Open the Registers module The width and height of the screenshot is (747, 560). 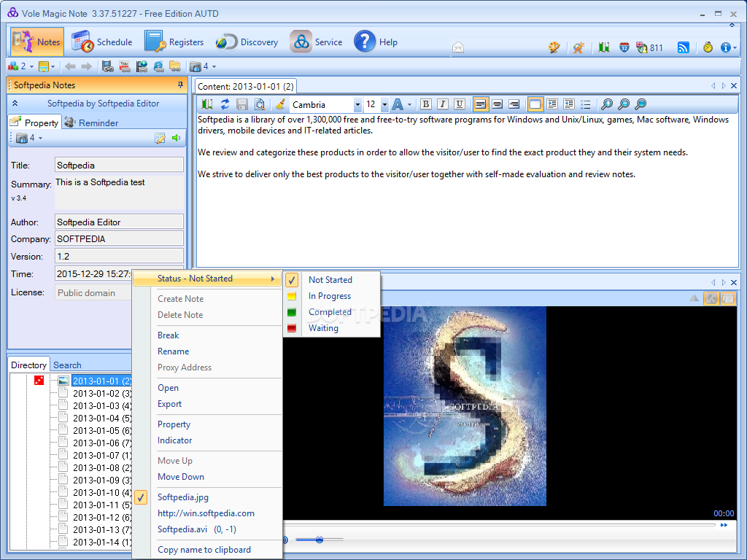tap(174, 42)
